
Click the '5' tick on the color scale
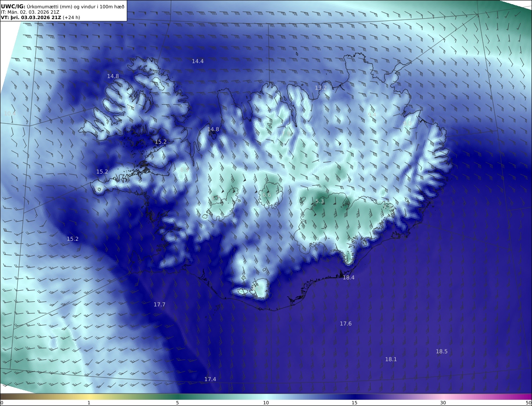pos(177,403)
